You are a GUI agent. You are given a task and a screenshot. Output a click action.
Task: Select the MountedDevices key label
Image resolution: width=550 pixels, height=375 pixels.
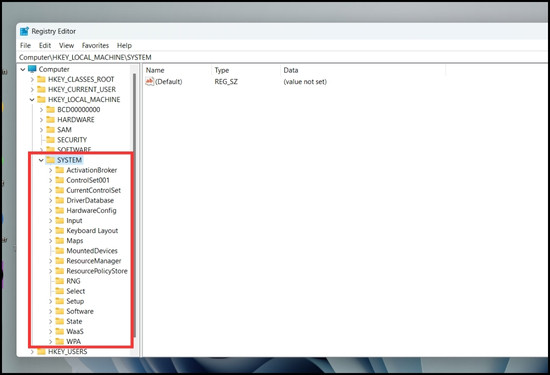point(92,251)
